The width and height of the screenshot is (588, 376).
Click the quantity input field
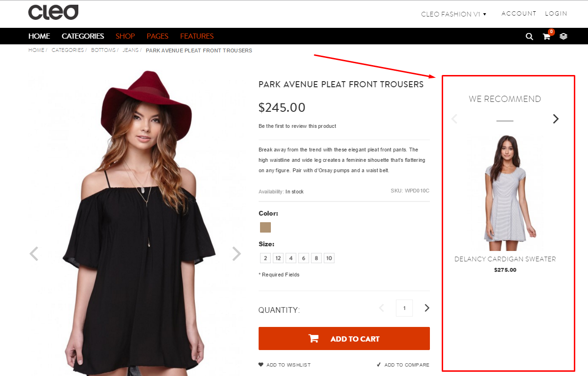tap(404, 308)
